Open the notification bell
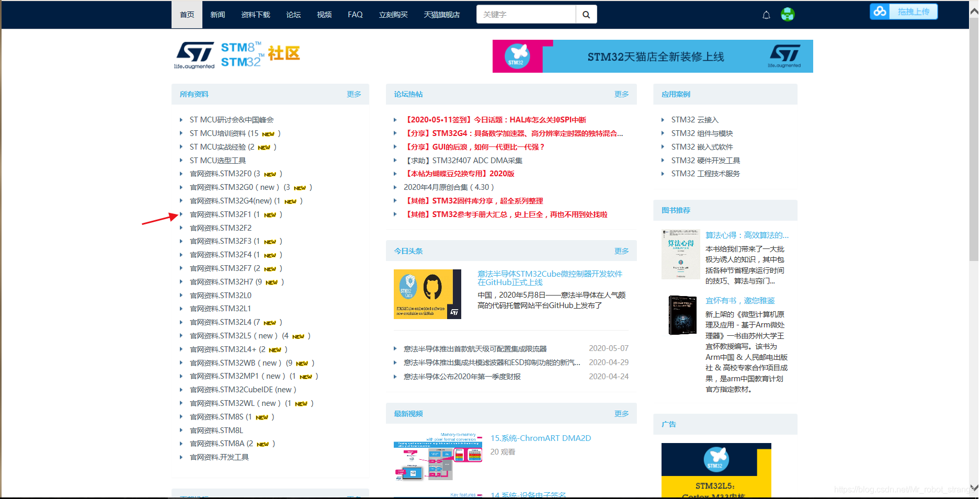Screen dimensions: 980x499 tap(766, 15)
